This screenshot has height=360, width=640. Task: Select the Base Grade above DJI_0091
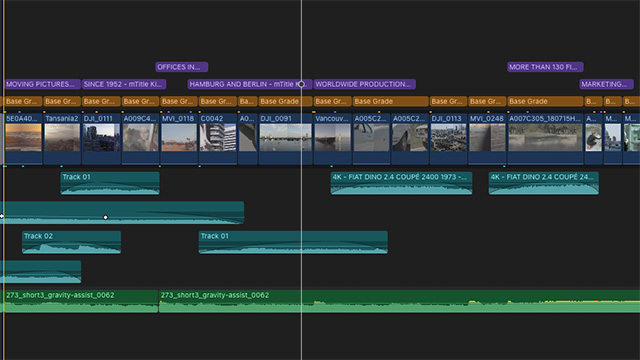click(286, 101)
